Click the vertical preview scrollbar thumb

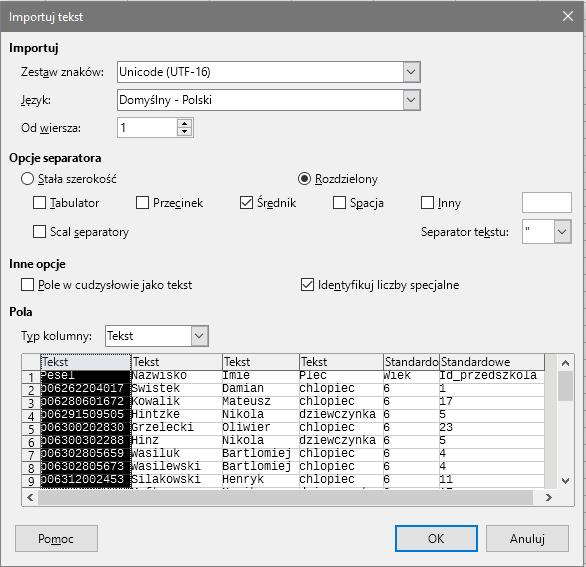point(565,386)
